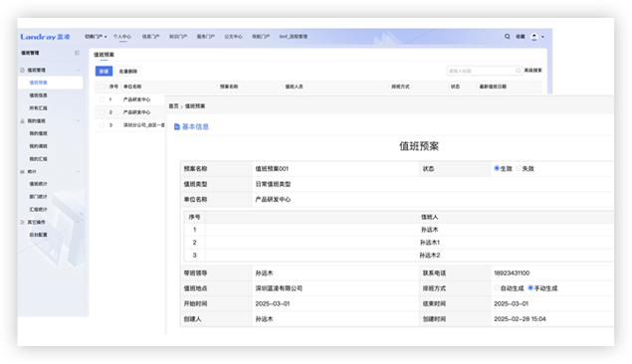This screenshot has width=632, height=364.
Task: Tick the select-all checkbox in table header
Action: pyautogui.click(x=102, y=87)
